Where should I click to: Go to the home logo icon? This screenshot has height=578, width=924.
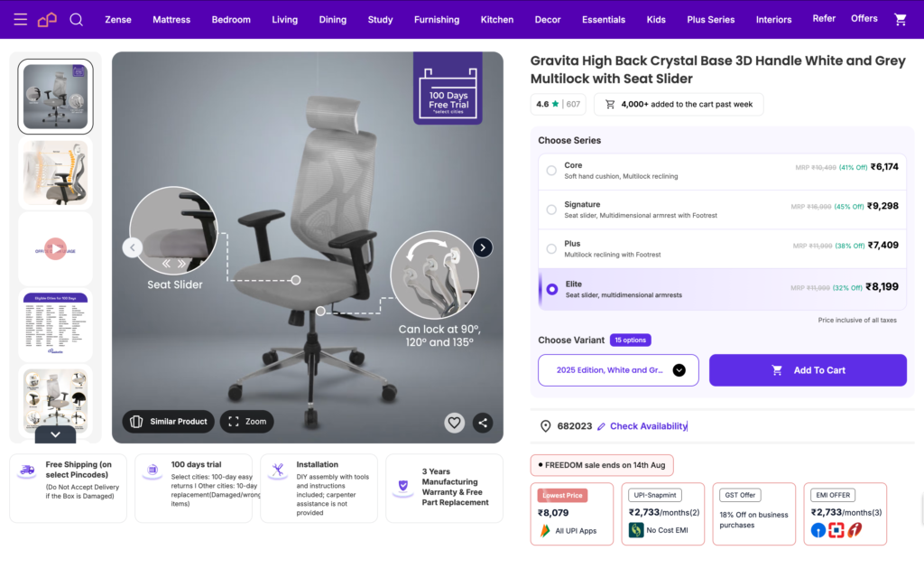47,20
